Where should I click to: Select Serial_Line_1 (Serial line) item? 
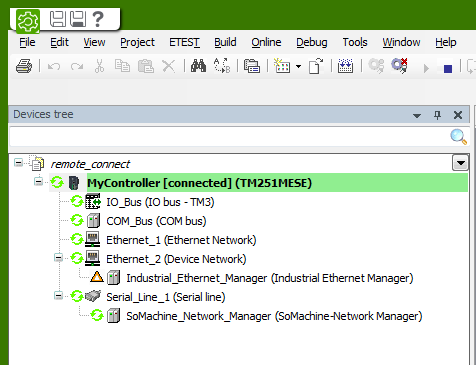click(166, 297)
